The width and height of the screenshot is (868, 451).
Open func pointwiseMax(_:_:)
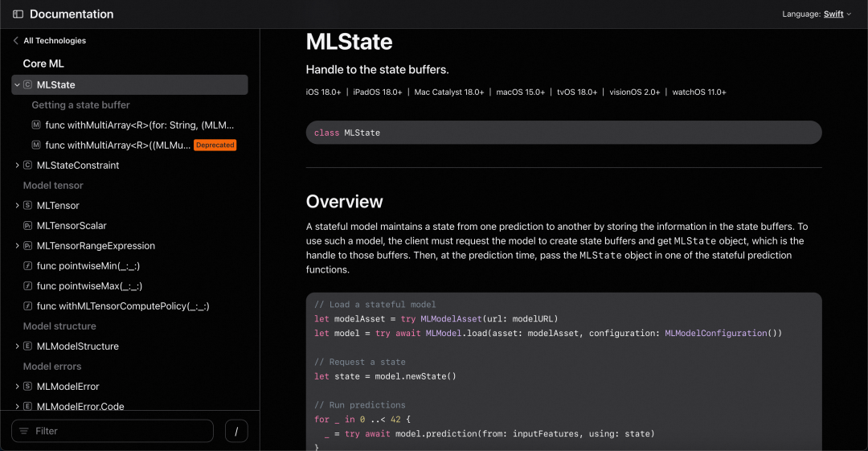(90, 286)
